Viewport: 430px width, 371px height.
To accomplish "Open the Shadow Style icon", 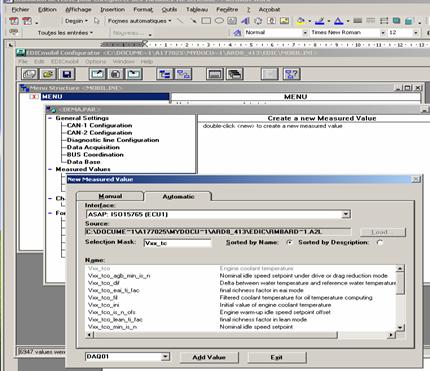I will pyautogui.click(x=396, y=21).
